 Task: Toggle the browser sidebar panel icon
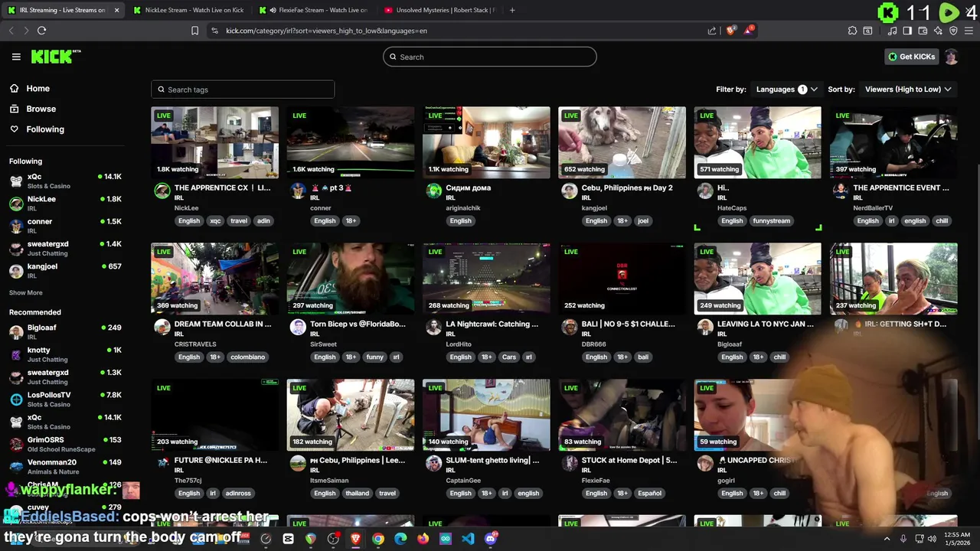pyautogui.click(x=907, y=31)
